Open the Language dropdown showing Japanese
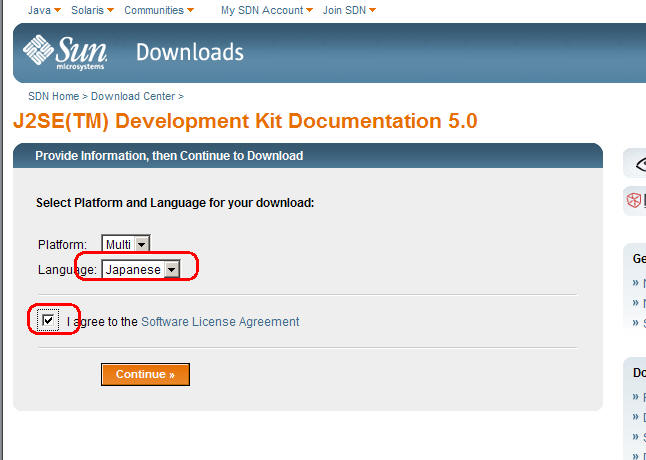Image resolution: width=646 pixels, height=460 pixels. (x=171, y=269)
